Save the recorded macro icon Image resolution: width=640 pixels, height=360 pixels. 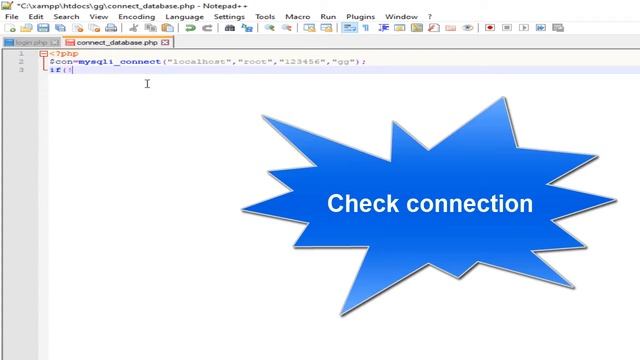coord(558,28)
